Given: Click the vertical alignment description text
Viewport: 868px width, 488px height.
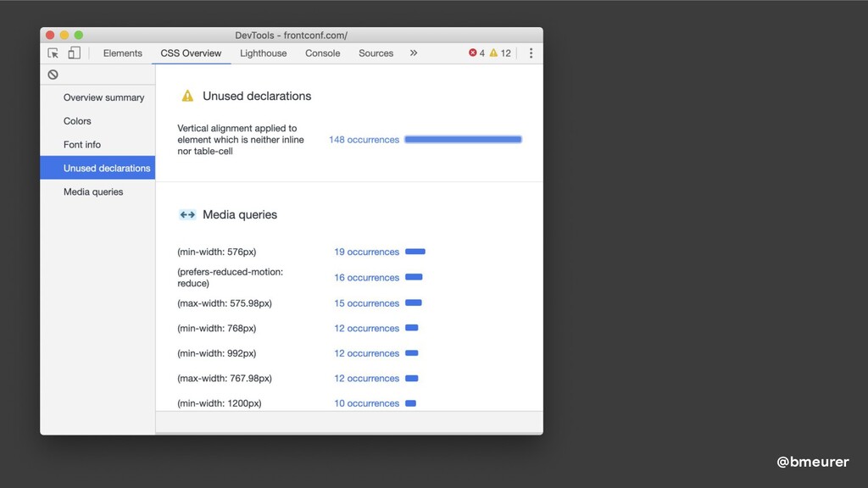Looking at the screenshot, I should (241, 140).
